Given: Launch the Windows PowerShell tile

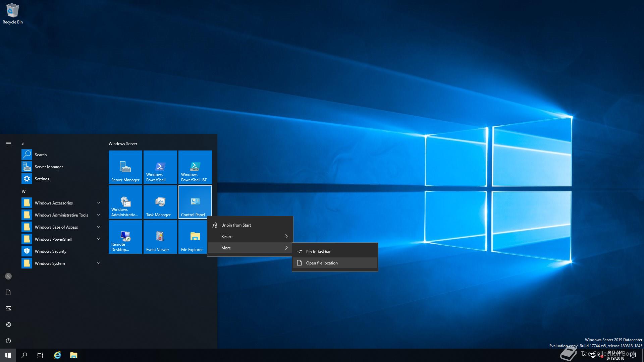Looking at the screenshot, I should pos(160,167).
